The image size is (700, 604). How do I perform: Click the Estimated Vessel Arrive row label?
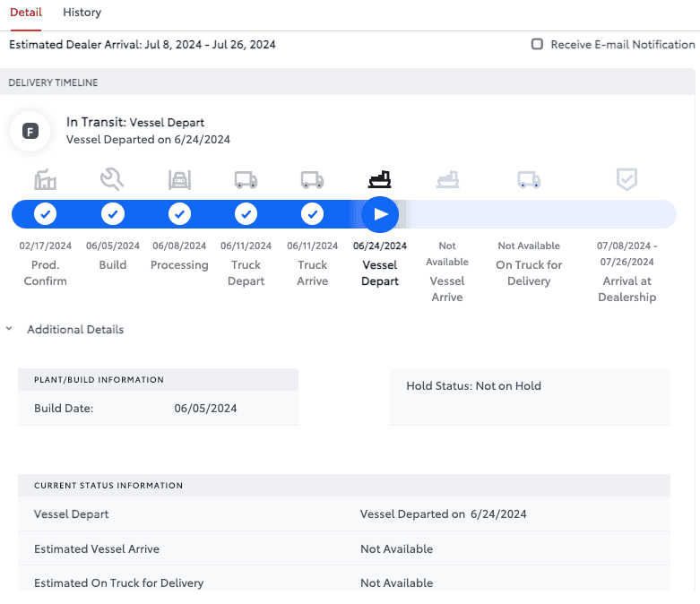(x=97, y=548)
